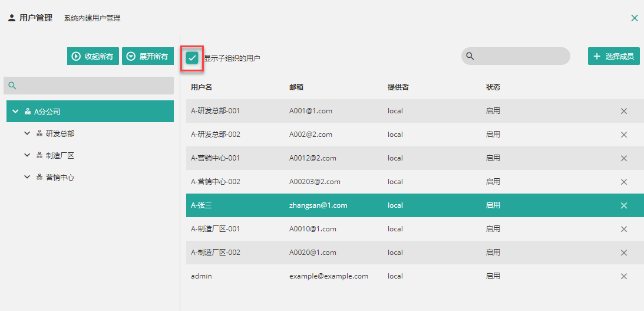This screenshot has width=644, height=311.
Task: Remove A-制造厂区-002 using X icon
Action: click(623, 253)
